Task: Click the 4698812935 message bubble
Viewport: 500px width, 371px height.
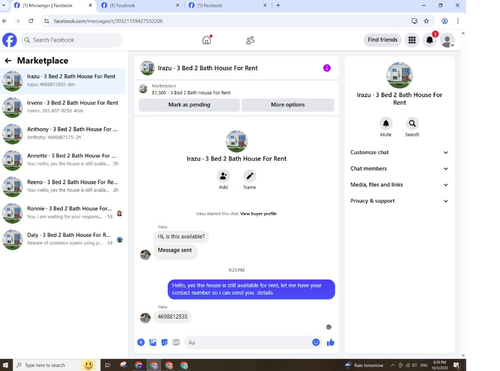Action: click(x=173, y=317)
